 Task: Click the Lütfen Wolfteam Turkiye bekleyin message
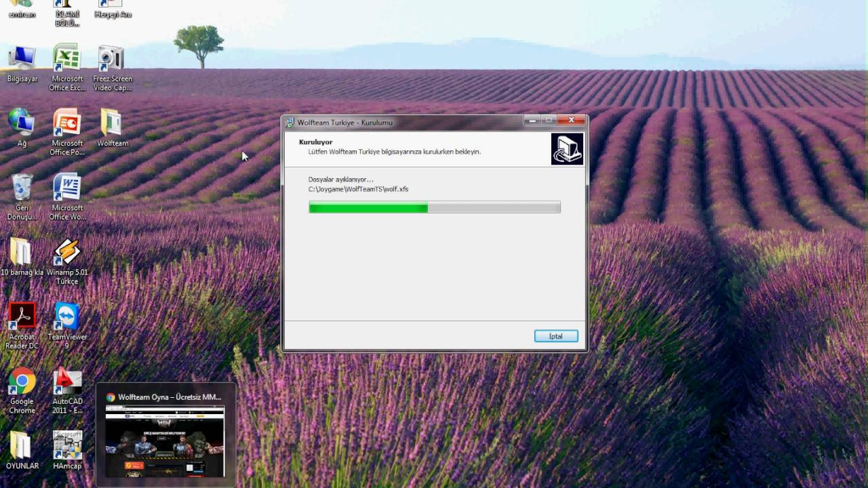[x=395, y=152]
